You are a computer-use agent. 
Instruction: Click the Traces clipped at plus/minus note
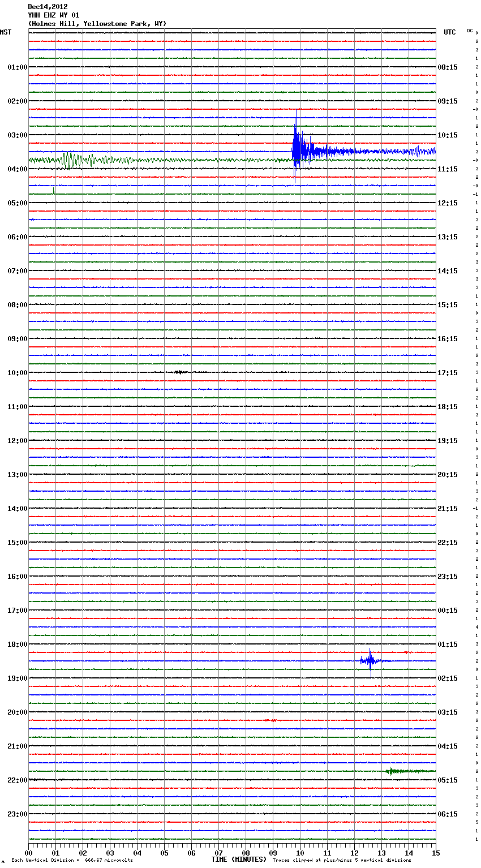[342, 861]
